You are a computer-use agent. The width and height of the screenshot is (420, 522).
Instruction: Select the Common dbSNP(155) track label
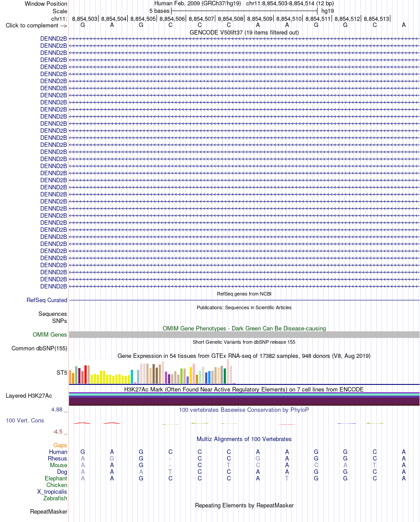click(39, 348)
